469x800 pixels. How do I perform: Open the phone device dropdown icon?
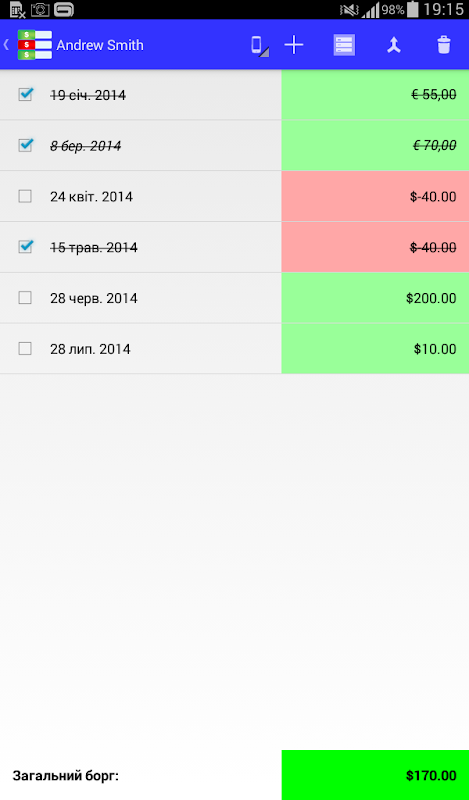pos(259,46)
